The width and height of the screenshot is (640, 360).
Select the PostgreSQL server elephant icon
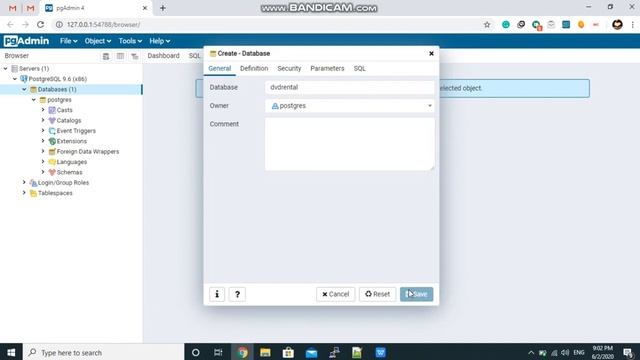tap(24, 79)
